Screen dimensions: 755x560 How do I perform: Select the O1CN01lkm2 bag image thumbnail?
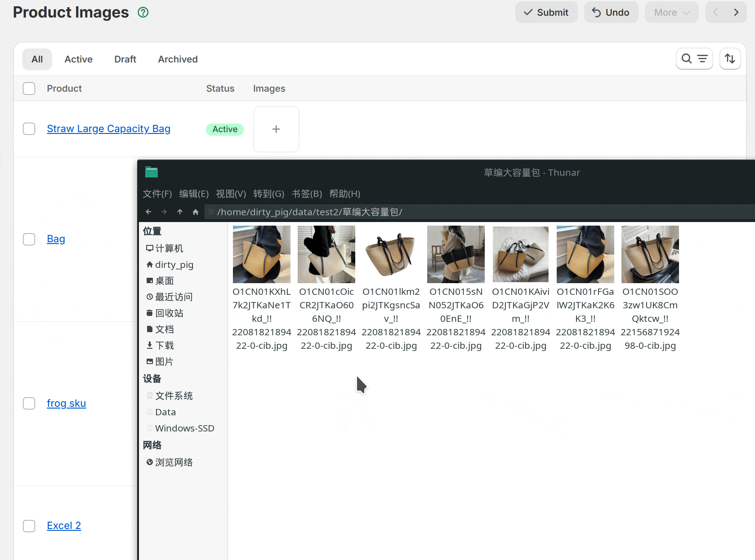(x=391, y=255)
